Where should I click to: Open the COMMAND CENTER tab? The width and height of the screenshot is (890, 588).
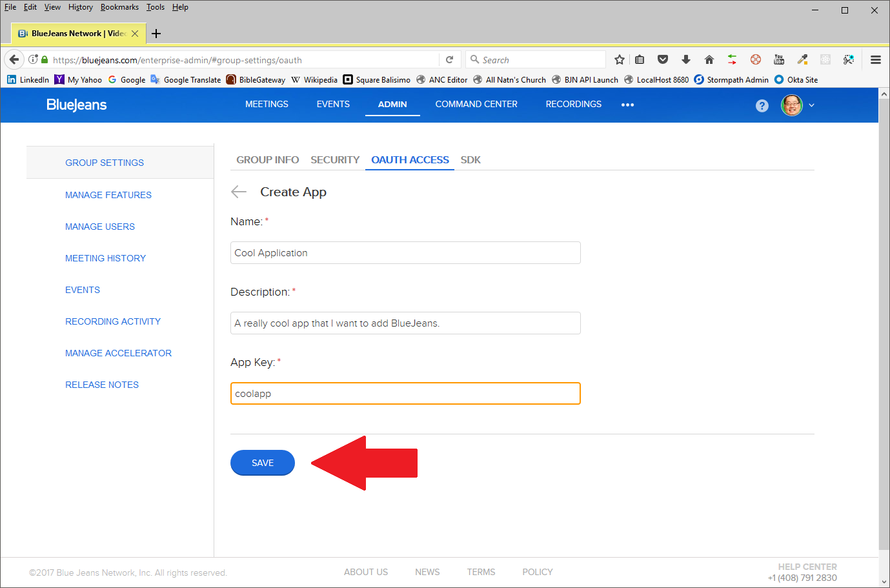point(476,104)
